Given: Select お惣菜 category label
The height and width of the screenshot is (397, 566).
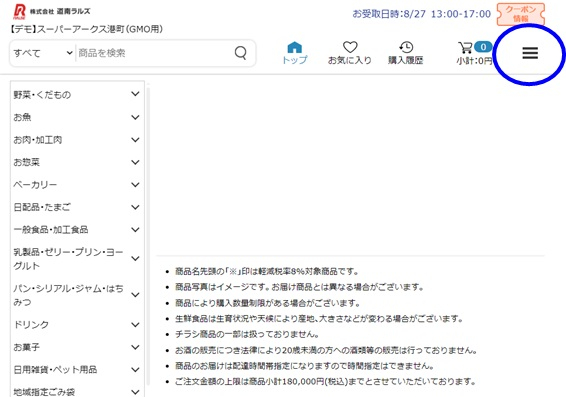Looking at the screenshot, I should coord(26,162).
